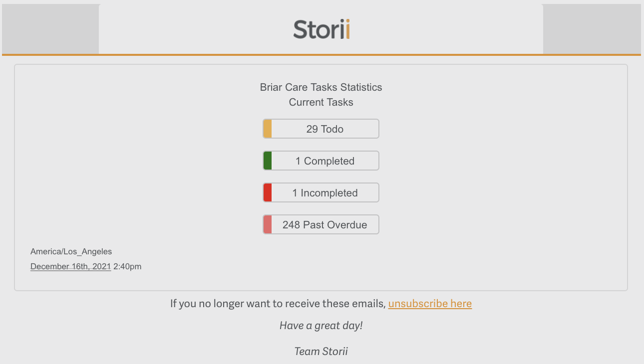The image size is (644, 364).
Task: Click the green Completed color swatch
Action: pyautogui.click(x=268, y=161)
